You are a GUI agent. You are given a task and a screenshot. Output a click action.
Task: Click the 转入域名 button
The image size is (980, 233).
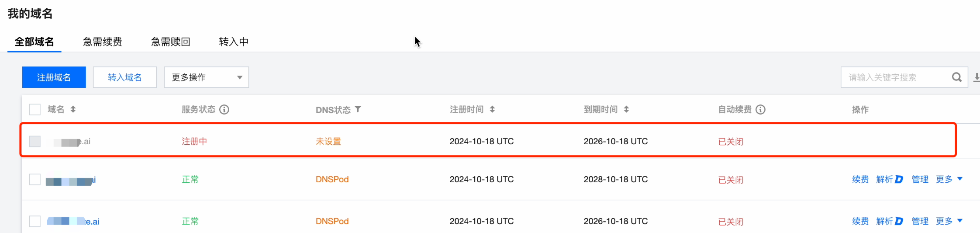124,77
